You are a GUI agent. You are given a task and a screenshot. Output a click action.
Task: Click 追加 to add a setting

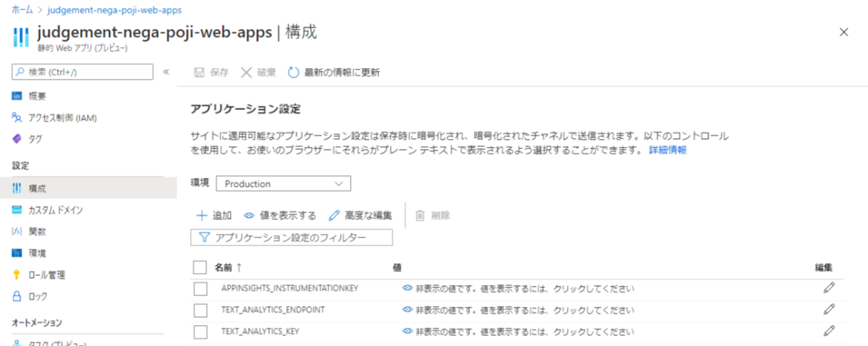[213, 215]
